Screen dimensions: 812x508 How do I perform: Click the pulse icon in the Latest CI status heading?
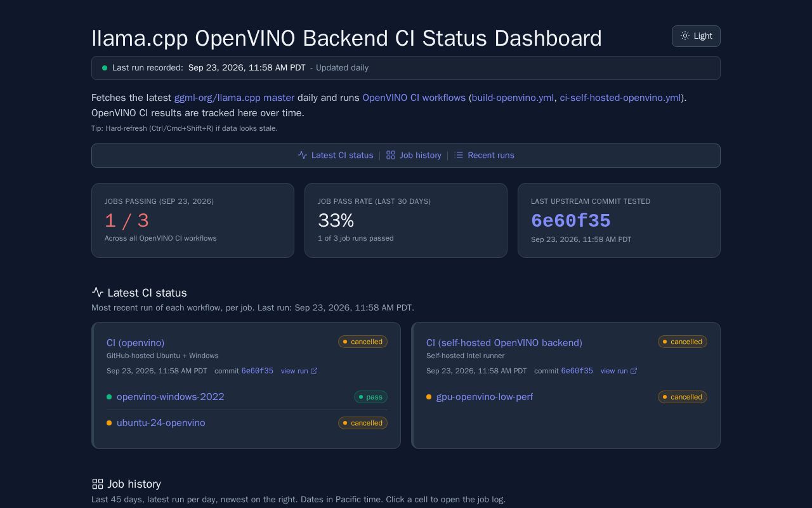click(98, 292)
